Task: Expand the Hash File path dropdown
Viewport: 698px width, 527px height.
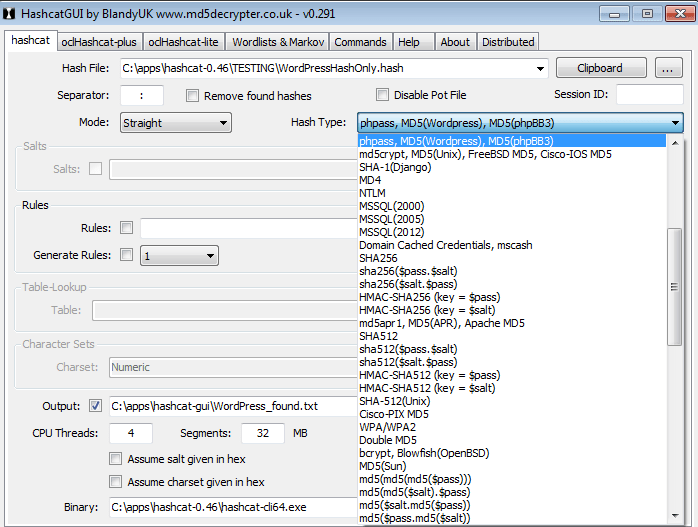Action: pyautogui.click(x=540, y=69)
